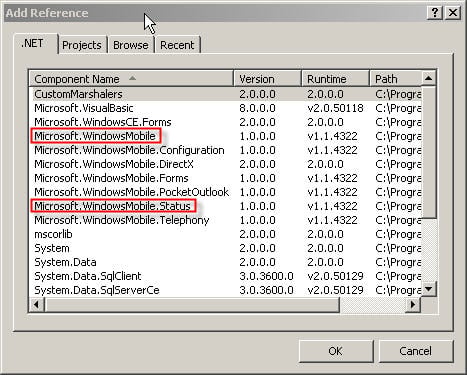The image size is (467, 375).
Task: Switch to the .NET tab
Action: [36, 44]
